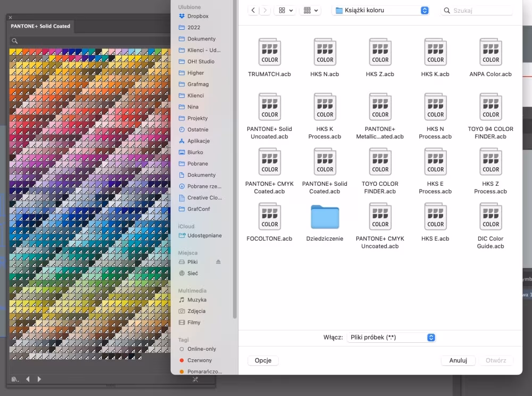Load next swatch library arrow
The height and width of the screenshot is (396, 532).
coord(39,379)
